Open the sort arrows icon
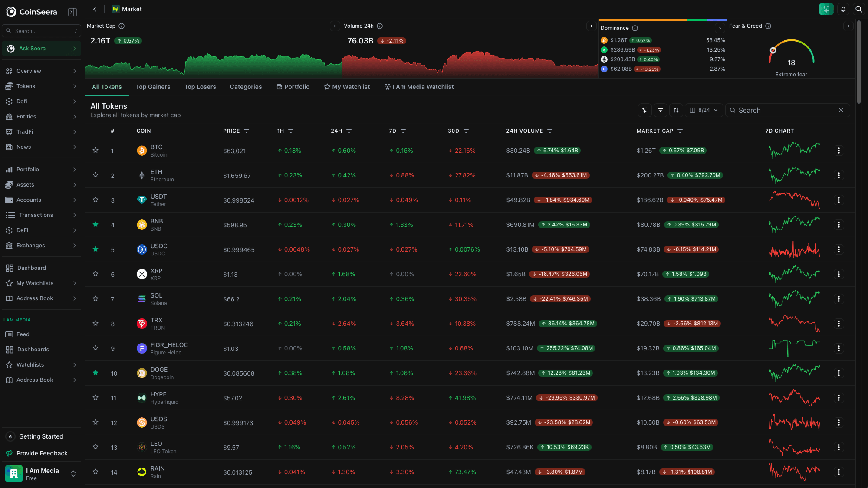868x488 pixels. click(x=676, y=110)
